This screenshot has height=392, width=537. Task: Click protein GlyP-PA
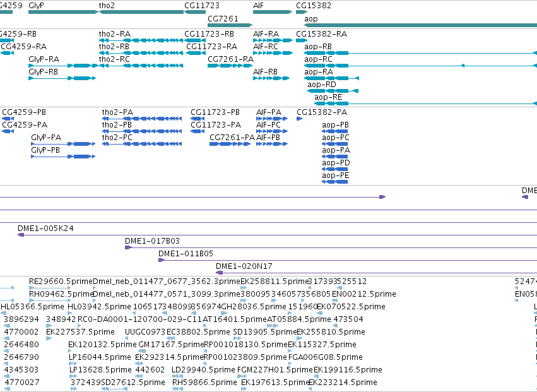pos(63,144)
